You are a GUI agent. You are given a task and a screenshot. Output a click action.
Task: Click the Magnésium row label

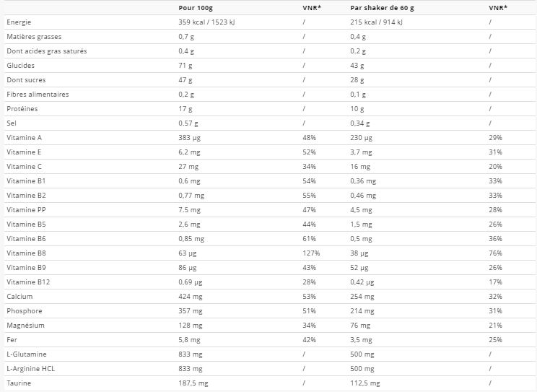tap(25, 325)
